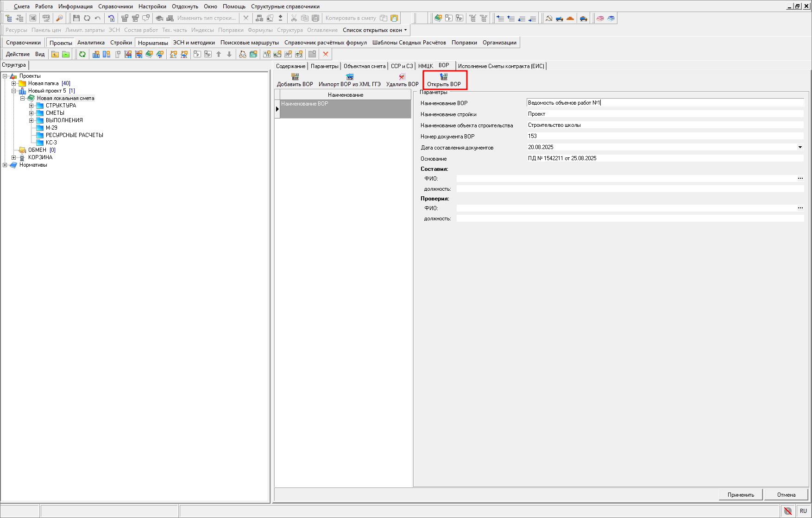Click the Открыть ВОР icon
The image size is (812, 518).
point(444,77)
